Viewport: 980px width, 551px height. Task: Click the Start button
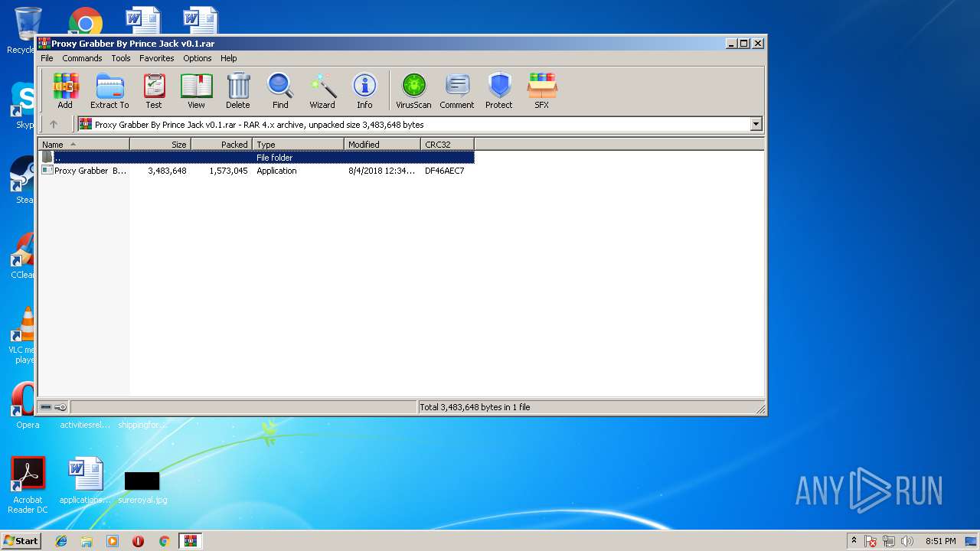pyautogui.click(x=21, y=540)
